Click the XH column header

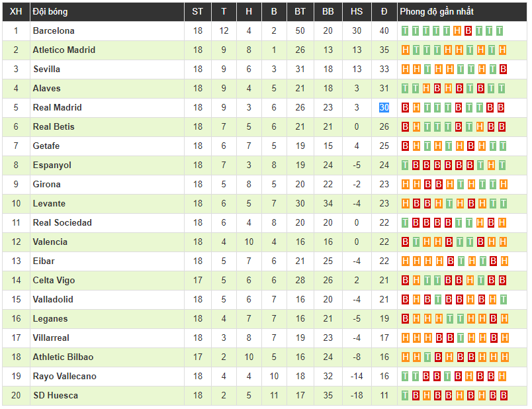pos(16,11)
